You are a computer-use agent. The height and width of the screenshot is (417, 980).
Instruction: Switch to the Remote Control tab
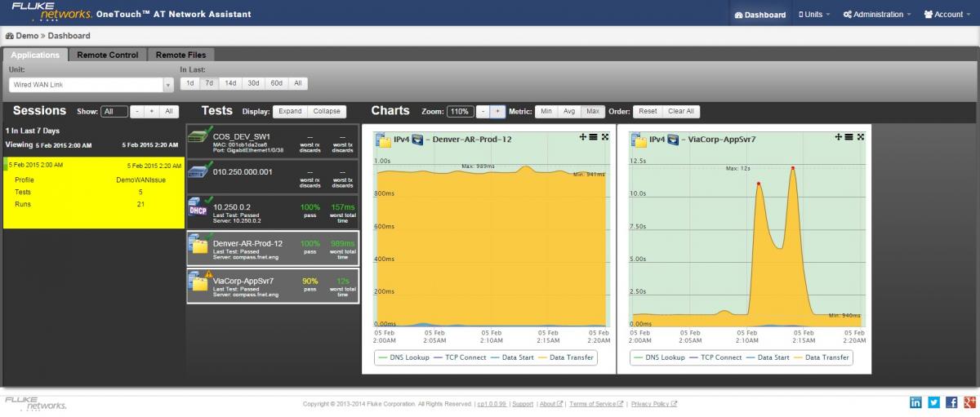click(108, 55)
